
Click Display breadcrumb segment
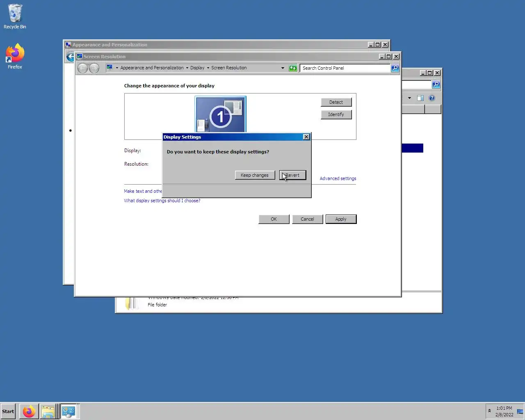[x=197, y=68]
